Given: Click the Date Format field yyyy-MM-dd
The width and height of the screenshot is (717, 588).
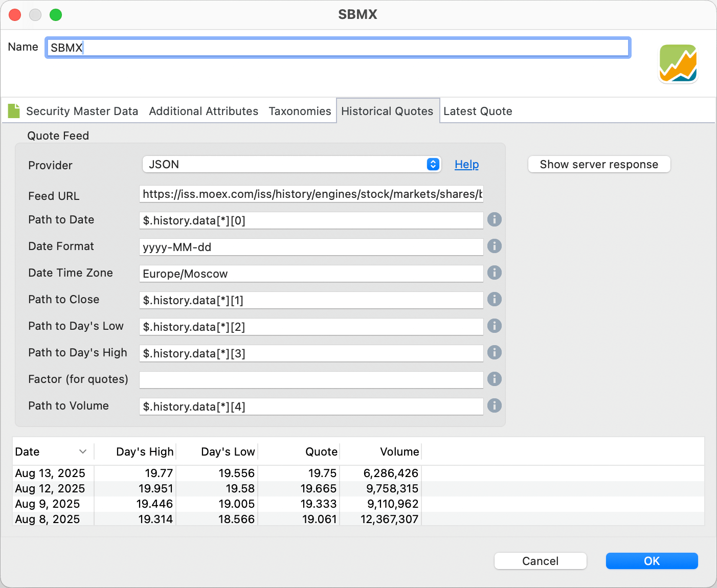Looking at the screenshot, I should click(311, 247).
